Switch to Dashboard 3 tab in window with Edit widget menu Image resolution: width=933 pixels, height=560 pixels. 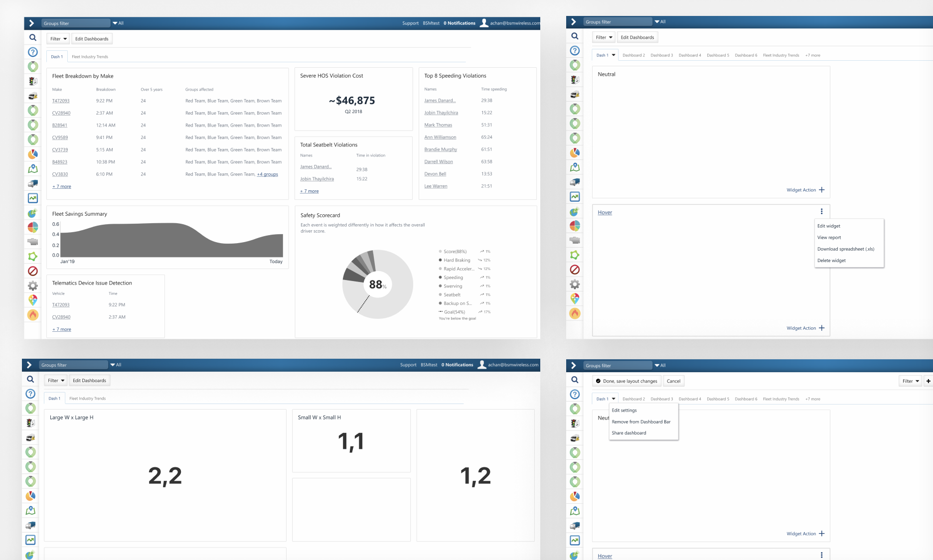[x=661, y=55]
